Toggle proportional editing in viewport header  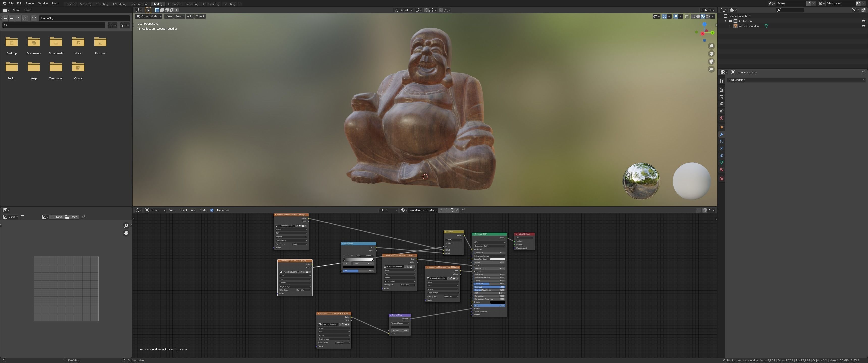pos(441,10)
